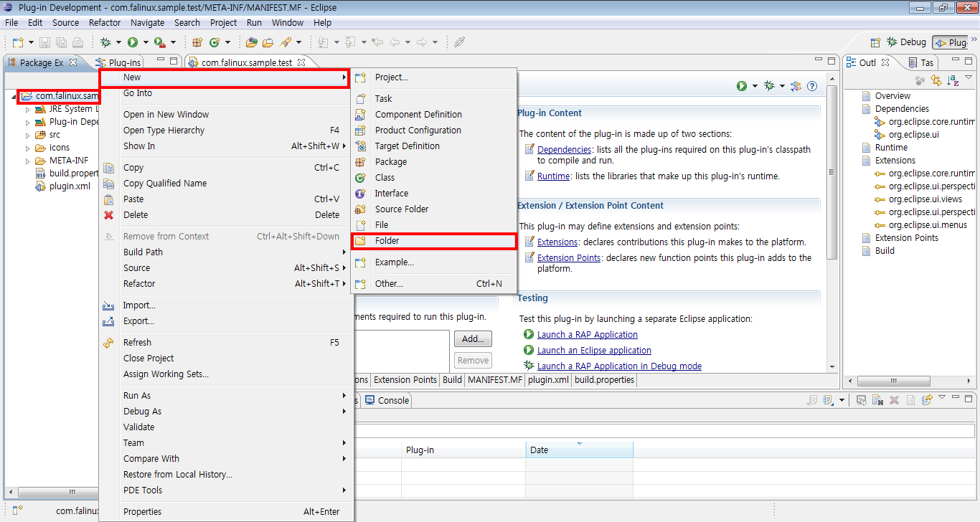The height and width of the screenshot is (522, 980).
Task: Expand the META-INF folder node
Action: click(x=28, y=161)
